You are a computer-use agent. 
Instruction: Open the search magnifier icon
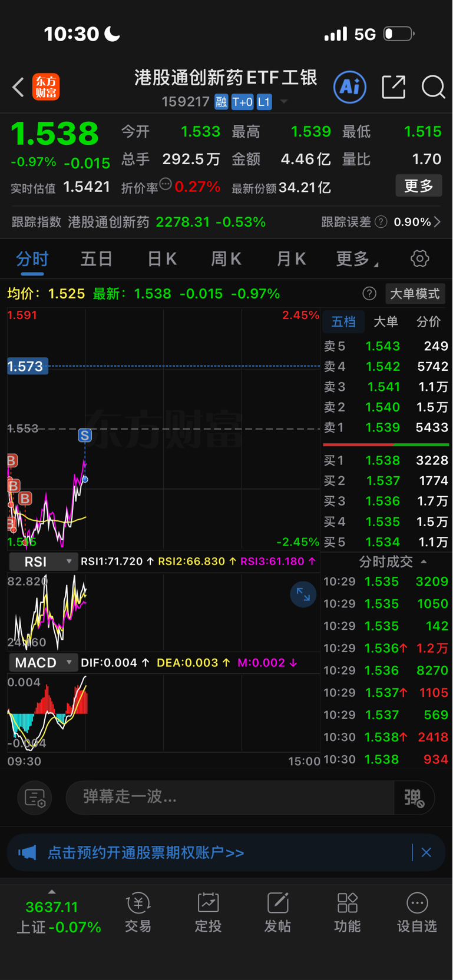433,87
